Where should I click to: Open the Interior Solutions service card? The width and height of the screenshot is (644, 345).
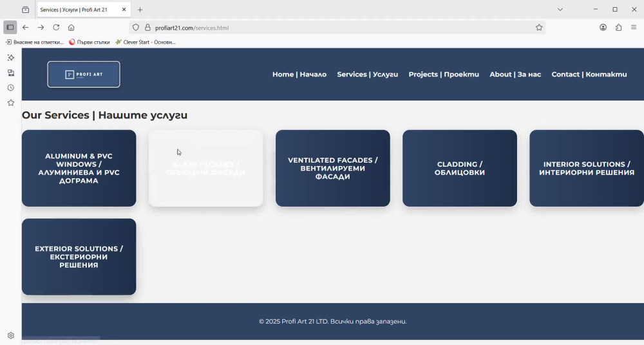pos(587,169)
